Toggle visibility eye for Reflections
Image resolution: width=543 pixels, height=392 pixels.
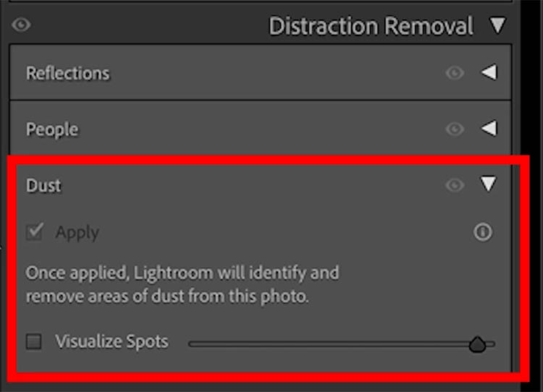point(455,73)
